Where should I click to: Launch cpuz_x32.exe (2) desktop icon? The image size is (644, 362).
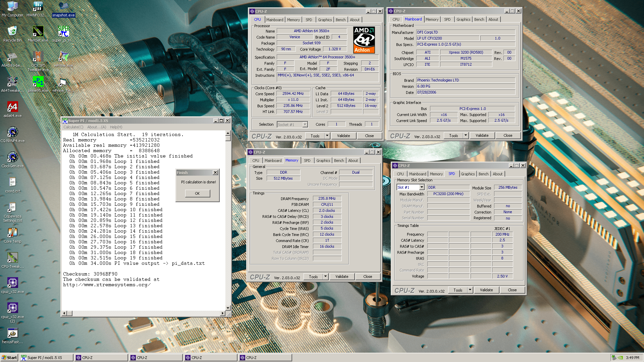point(12,313)
